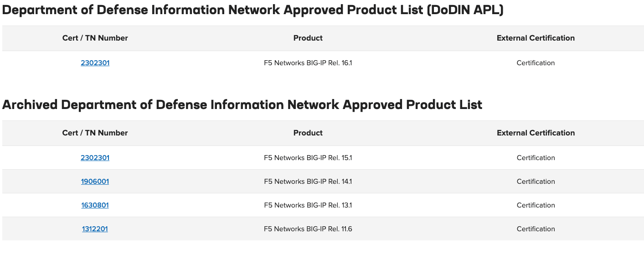The height and width of the screenshot is (260, 644).
Task: Click the DoDIN APL section heading
Action: [252, 10]
